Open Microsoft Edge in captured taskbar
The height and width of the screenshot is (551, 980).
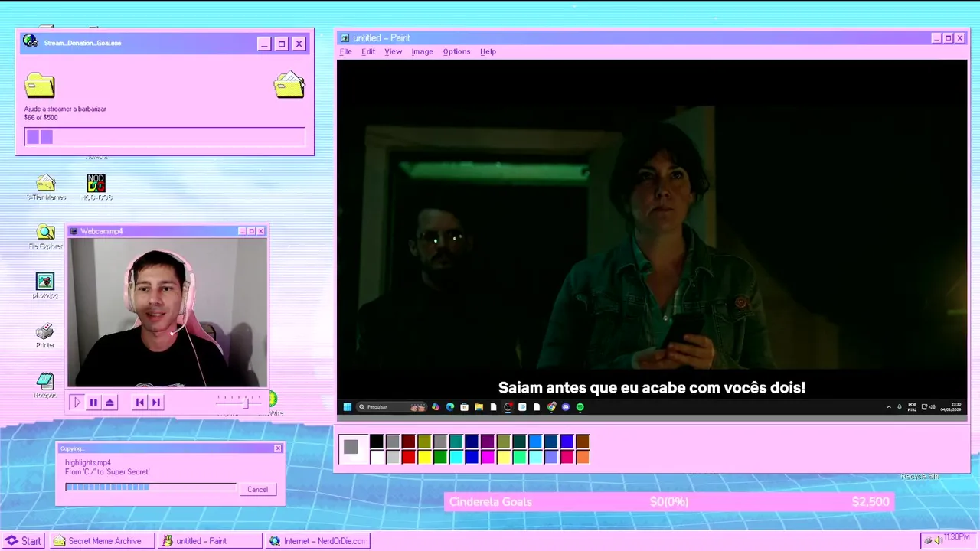450,407
